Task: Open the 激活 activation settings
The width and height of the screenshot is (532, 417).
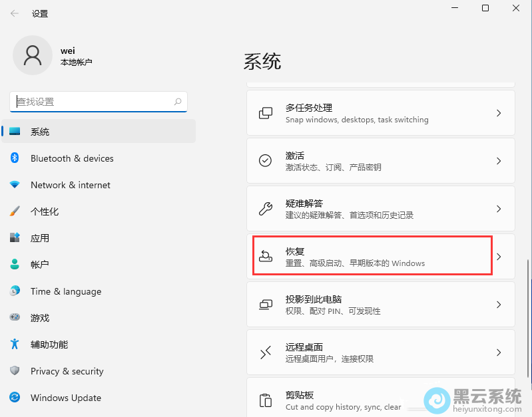Action: pyautogui.click(x=380, y=161)
